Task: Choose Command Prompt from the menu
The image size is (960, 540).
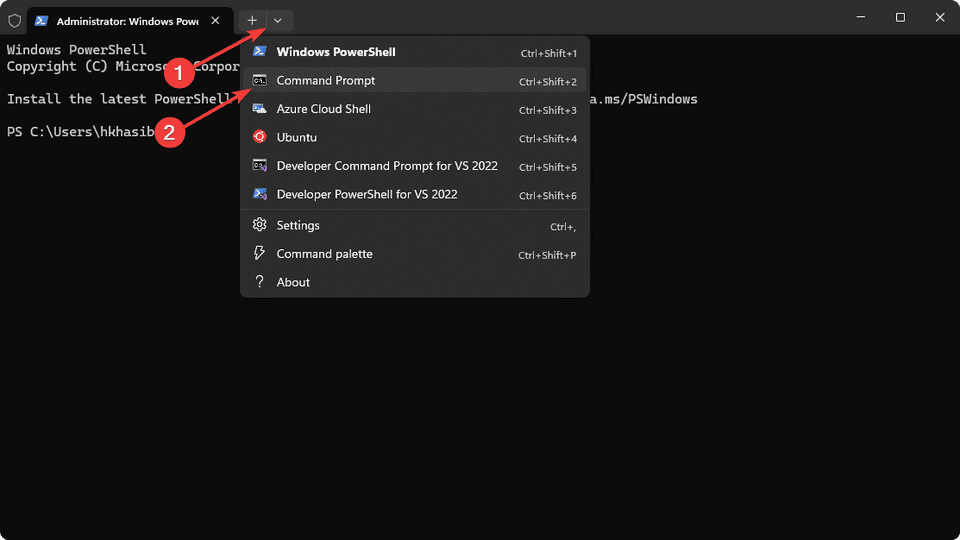Action: tap(414, 80)
